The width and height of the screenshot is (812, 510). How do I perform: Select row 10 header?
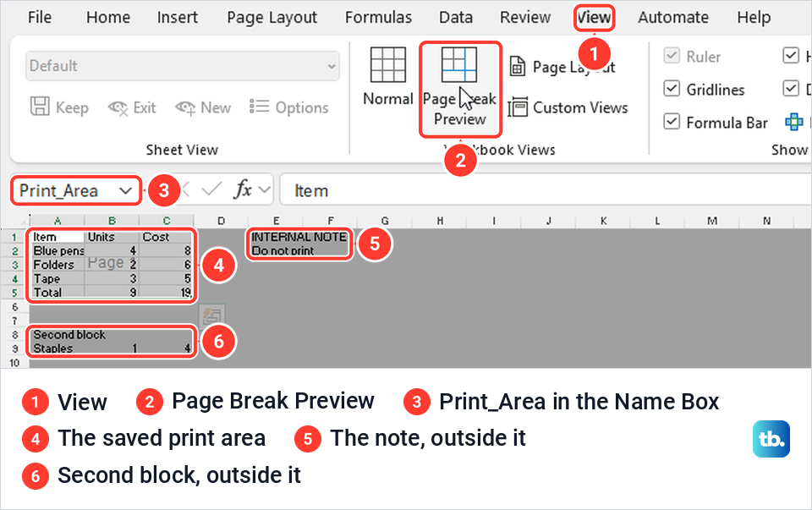14,363
